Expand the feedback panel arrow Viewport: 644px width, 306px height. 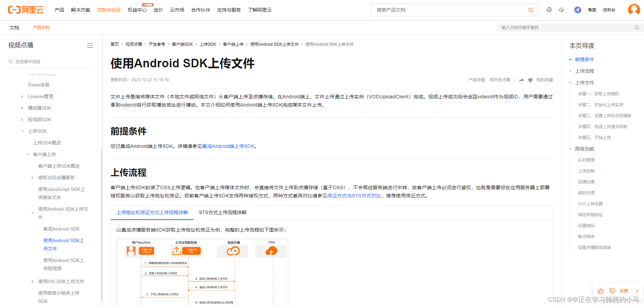click(x=637, y=291)
